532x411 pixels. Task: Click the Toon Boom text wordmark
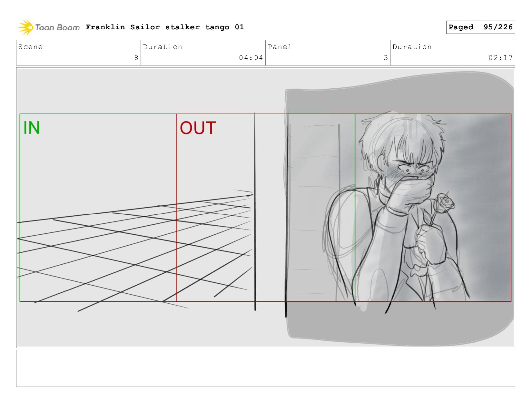tap(57, 28)
